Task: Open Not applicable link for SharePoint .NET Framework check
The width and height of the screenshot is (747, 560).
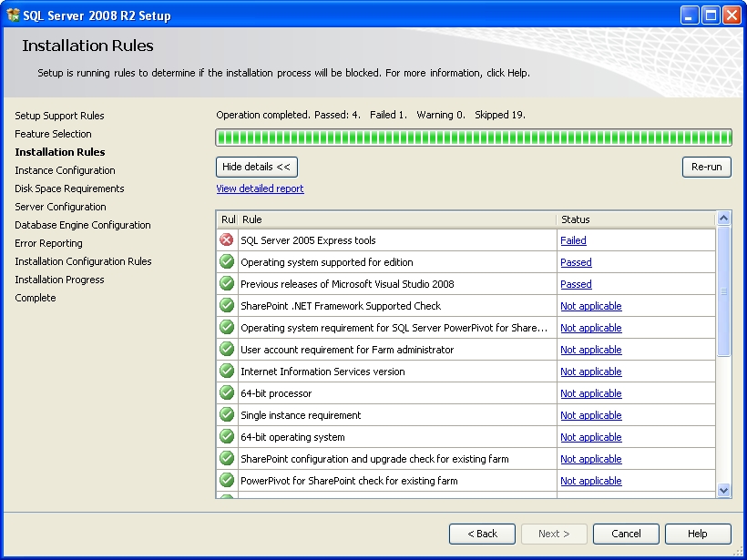Action: pyautogui.click(x=590, y=306)
